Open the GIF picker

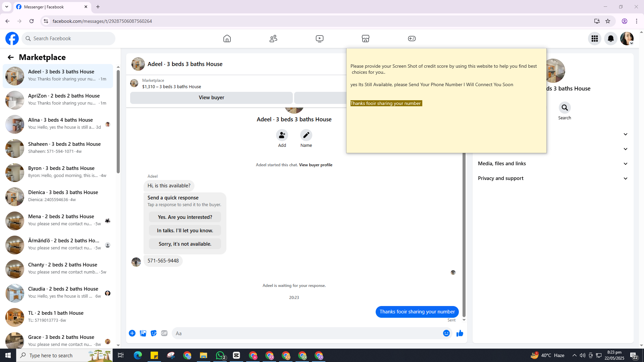[x=164, y=333]
